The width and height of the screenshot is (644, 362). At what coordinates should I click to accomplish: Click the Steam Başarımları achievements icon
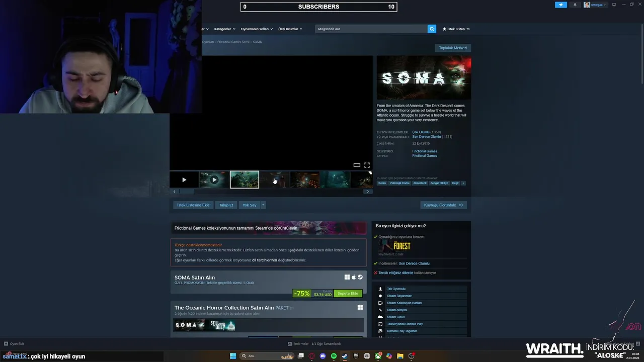click(x=380, y=296)
